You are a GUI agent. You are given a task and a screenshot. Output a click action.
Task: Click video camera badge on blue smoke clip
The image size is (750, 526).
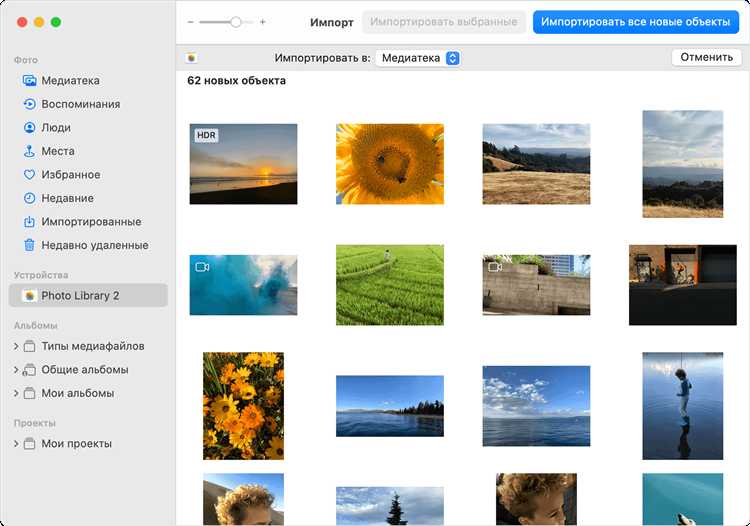pyautogui.click(x=202, y=267)
